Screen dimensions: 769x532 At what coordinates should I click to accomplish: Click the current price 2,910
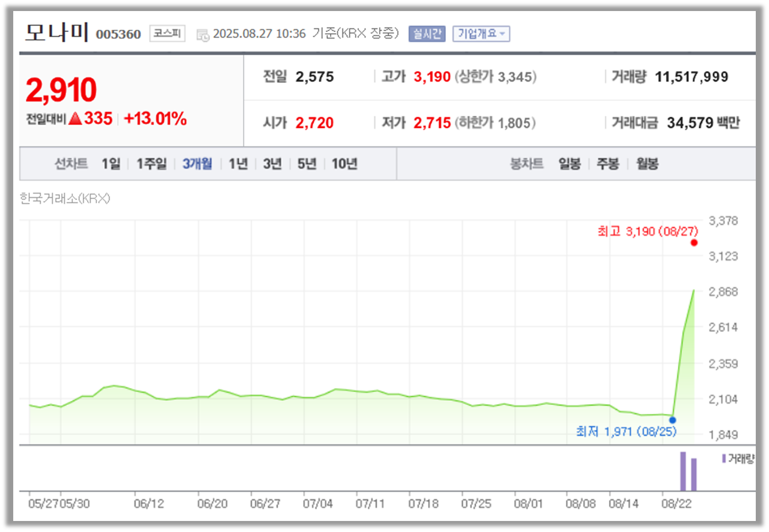[x=61, y=90]
